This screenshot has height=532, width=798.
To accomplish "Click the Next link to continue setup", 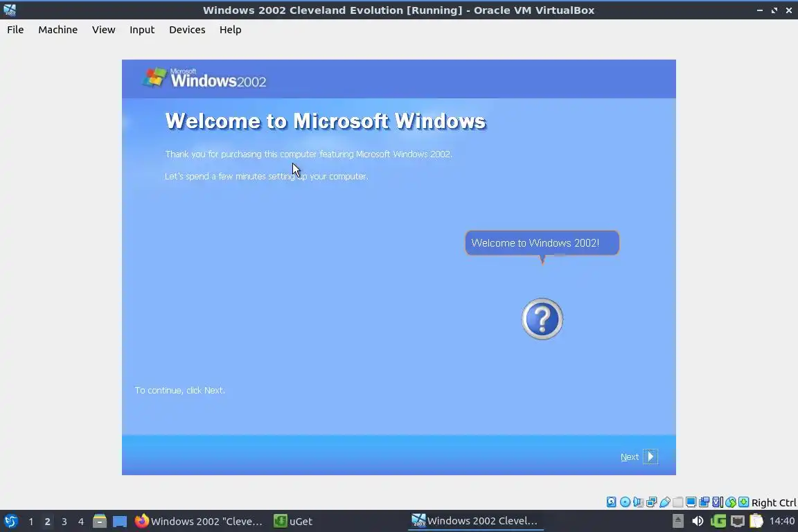I will coord(630,456).
